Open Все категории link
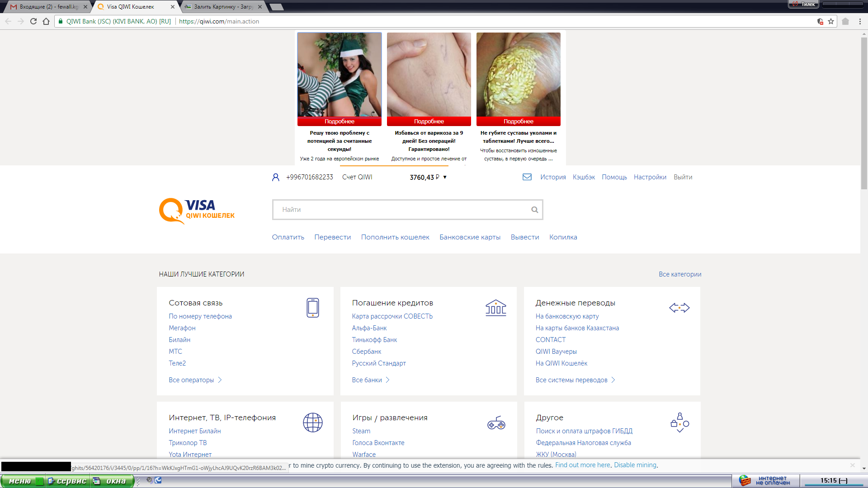This screenshot has height=488, width=868. (680, 274)
